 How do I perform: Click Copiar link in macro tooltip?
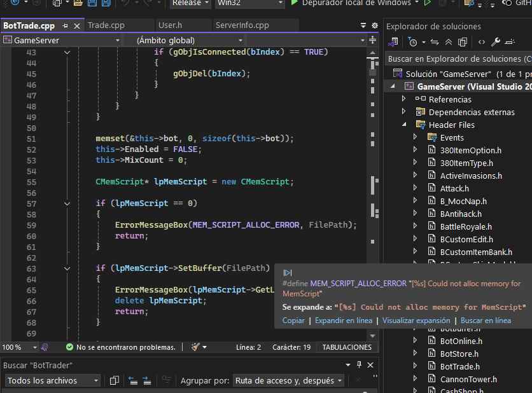tap(293, 321)
